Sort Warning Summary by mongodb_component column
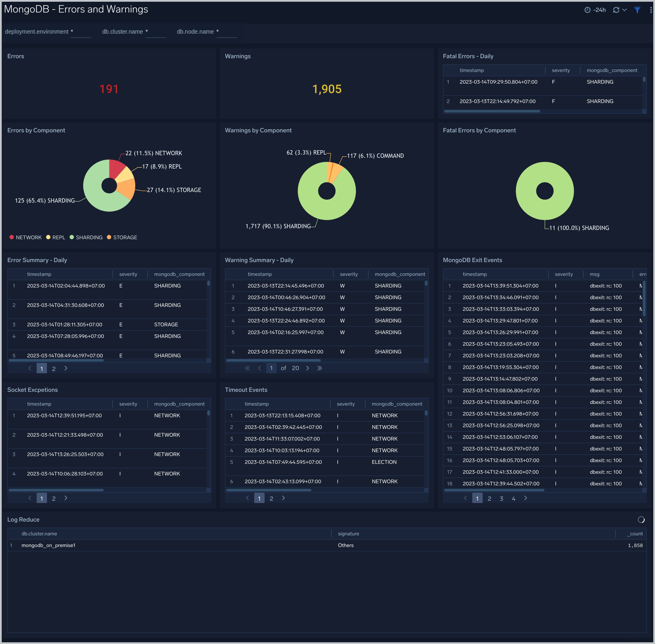 400,274
